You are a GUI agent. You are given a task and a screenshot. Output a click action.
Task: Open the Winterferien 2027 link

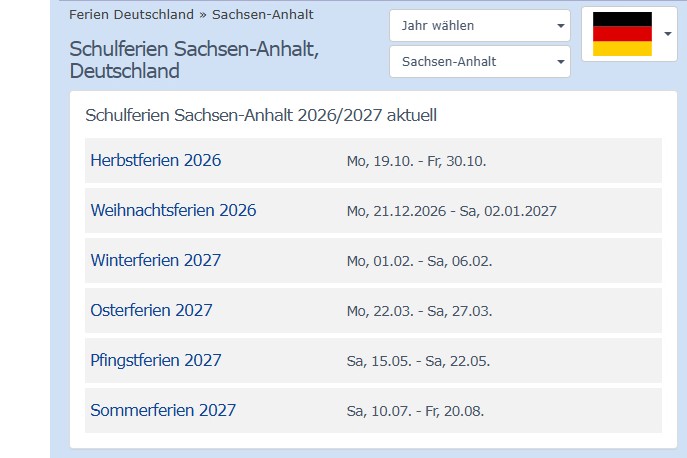pos(156,260)
